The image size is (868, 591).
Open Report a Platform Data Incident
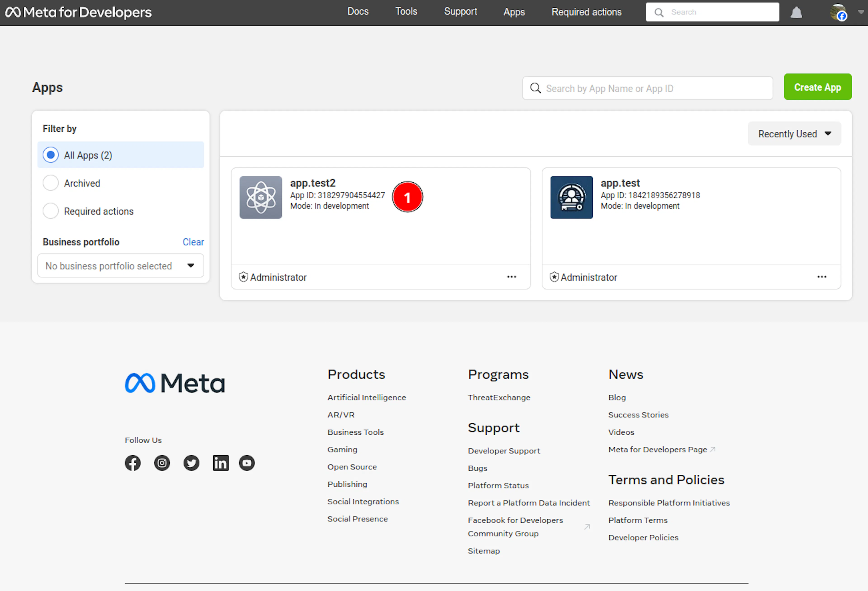coord(528,503)
